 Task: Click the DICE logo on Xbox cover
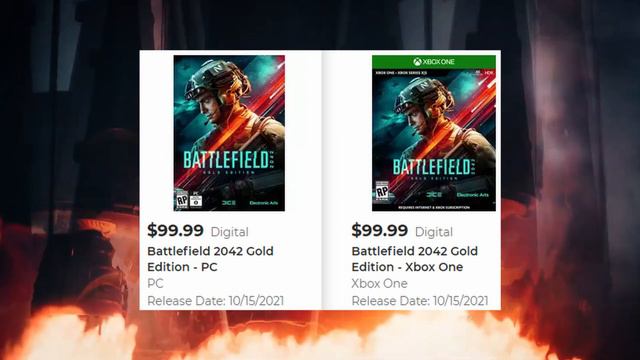pyautogui.click(x=434, y=194)
